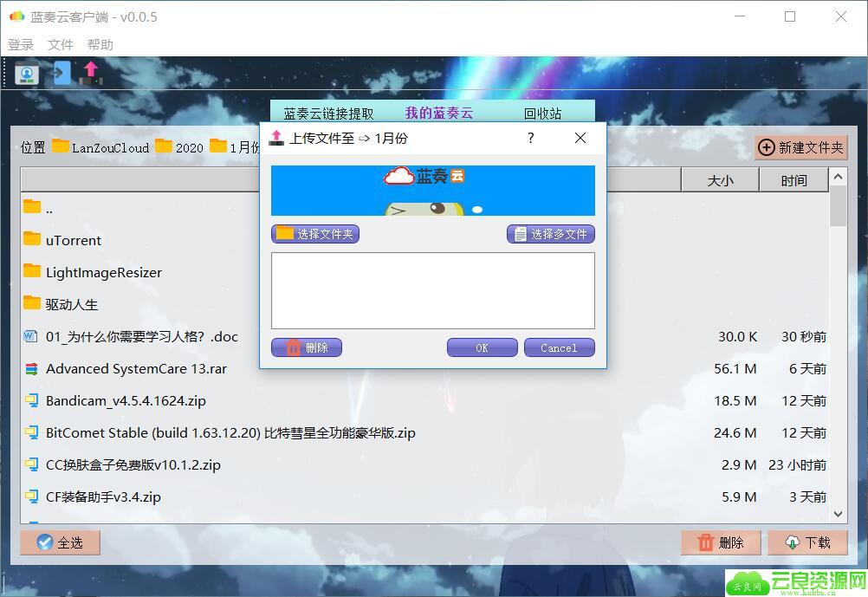Click scrollbar up arrow in file list
868x597 pixels.
[x=838, y=177]
